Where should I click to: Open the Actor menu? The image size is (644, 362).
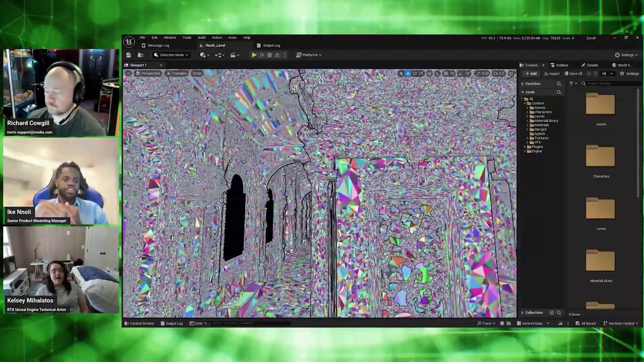pyautogui.click(x=232, y=38)
